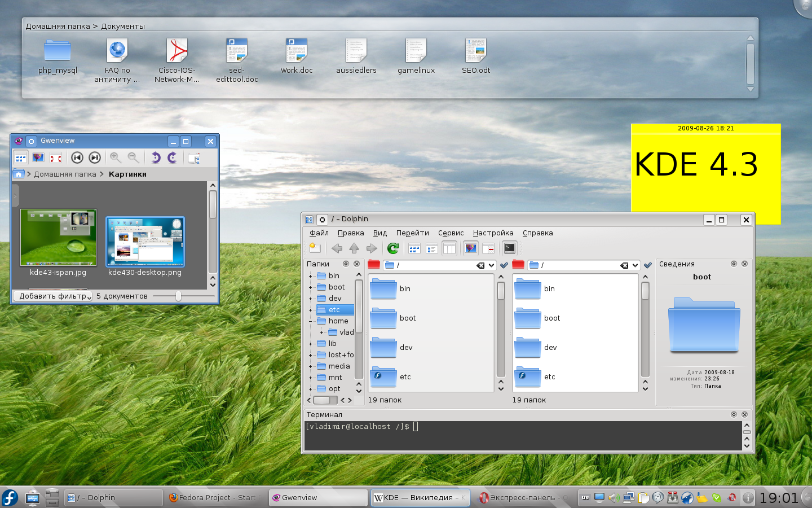Open the Настройка menu in Dolphin
This screenshot has height=508, width=812.
click(x=493, y=233)
